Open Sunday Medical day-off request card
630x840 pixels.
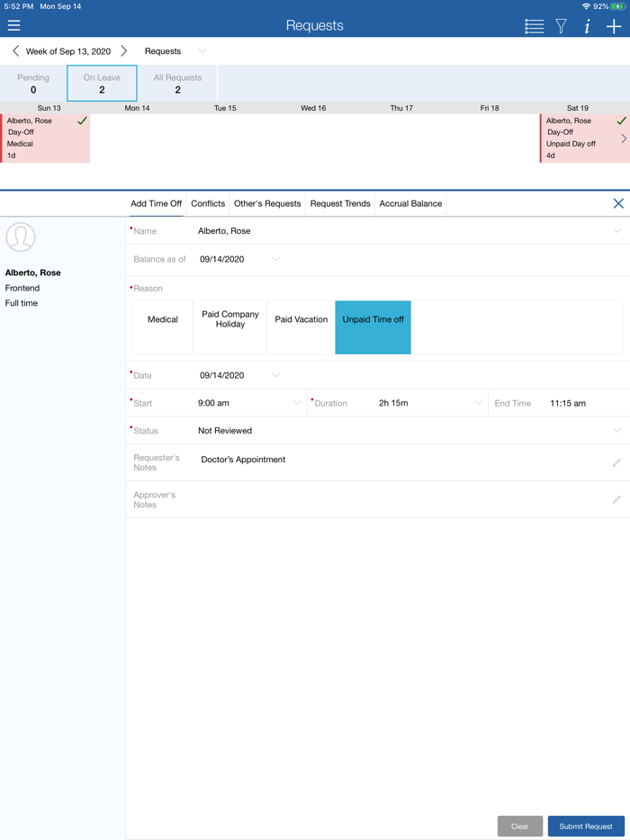[45, 139]
